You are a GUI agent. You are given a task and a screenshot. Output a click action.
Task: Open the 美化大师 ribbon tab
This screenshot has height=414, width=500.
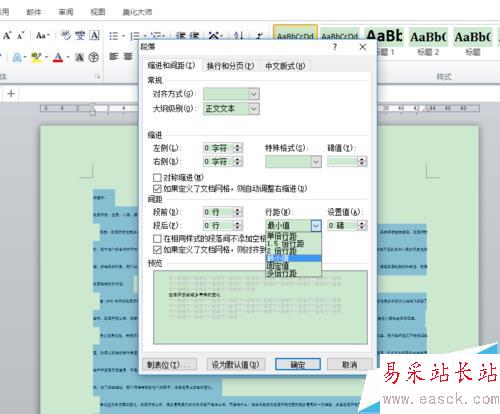coord(137,12)
